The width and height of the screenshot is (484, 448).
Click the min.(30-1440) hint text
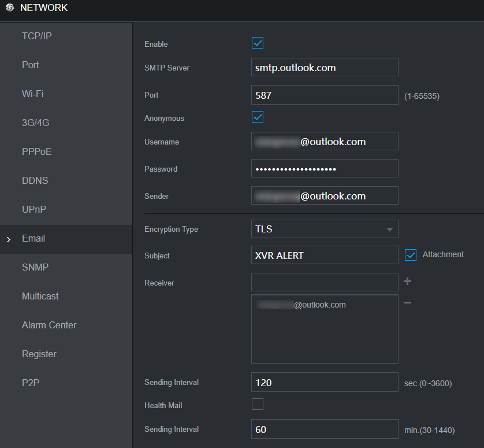tap(429, 430)
